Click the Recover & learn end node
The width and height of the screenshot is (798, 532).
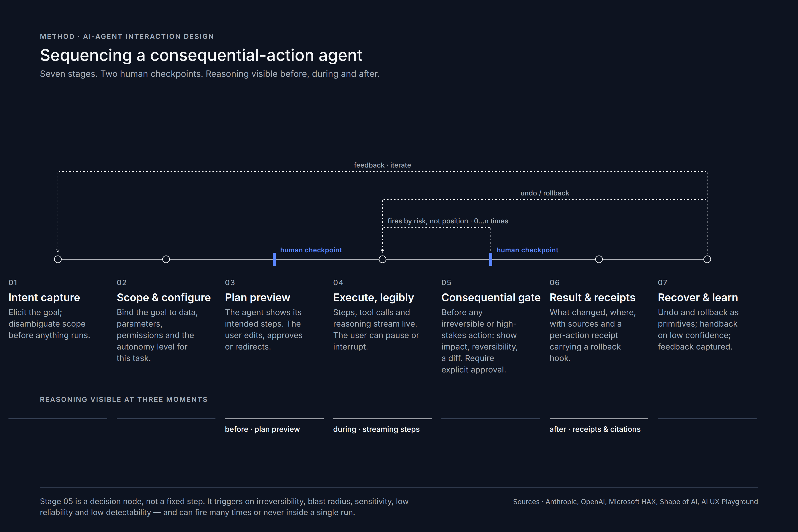pos(707,259)
